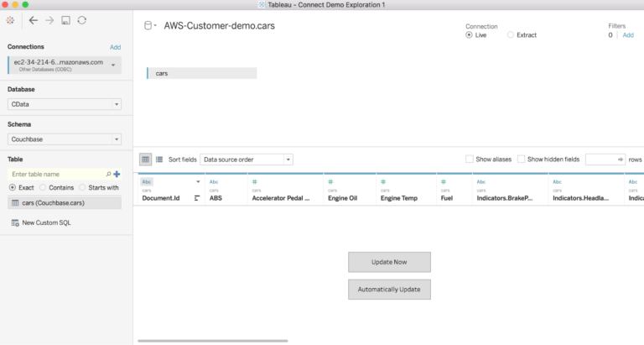Select the Extract connection radio button

510,35
